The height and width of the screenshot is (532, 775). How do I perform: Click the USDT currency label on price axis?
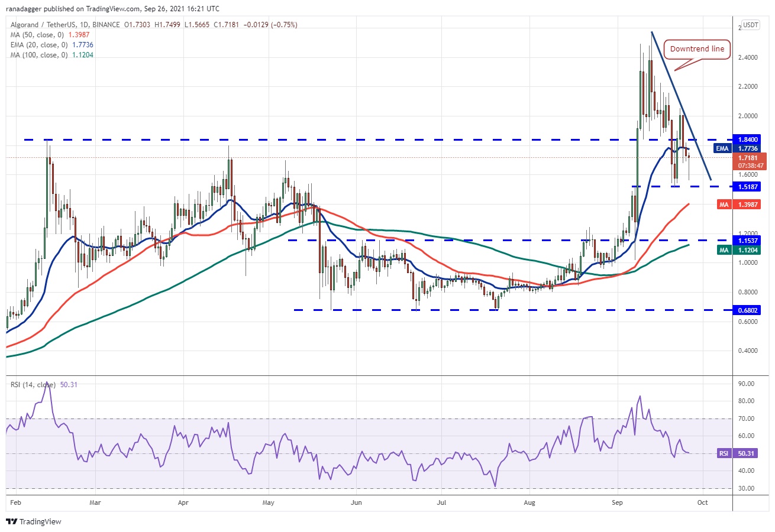tap(750, 25)
